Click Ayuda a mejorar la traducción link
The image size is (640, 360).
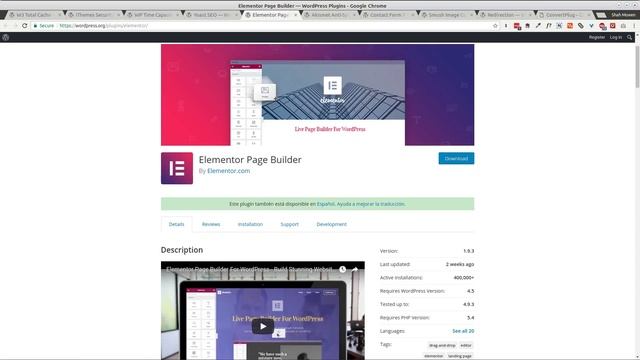point(371,204)
